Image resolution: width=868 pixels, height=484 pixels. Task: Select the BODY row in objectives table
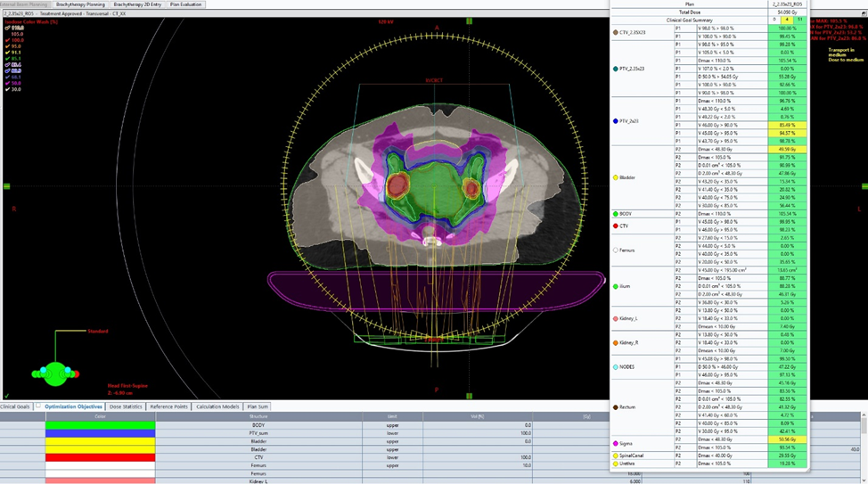258,425
